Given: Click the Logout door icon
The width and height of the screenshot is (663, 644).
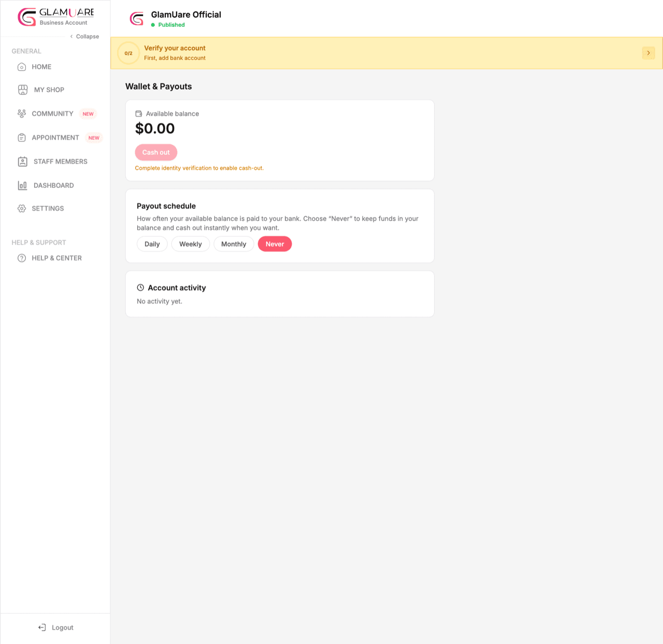Looking at the screenshot, I should (x=42, y=627).
